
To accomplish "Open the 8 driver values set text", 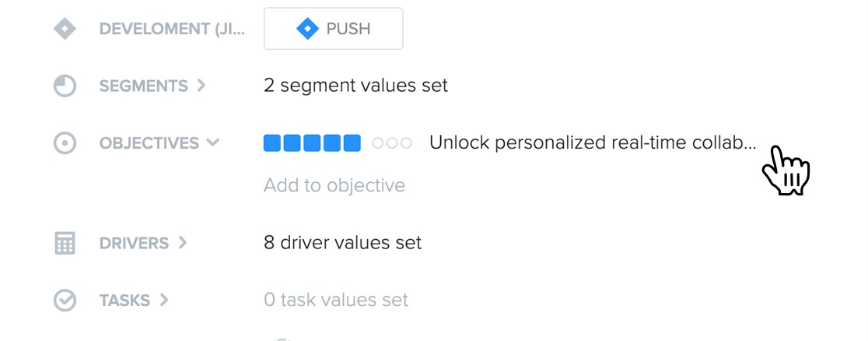I will coord(343,243).
